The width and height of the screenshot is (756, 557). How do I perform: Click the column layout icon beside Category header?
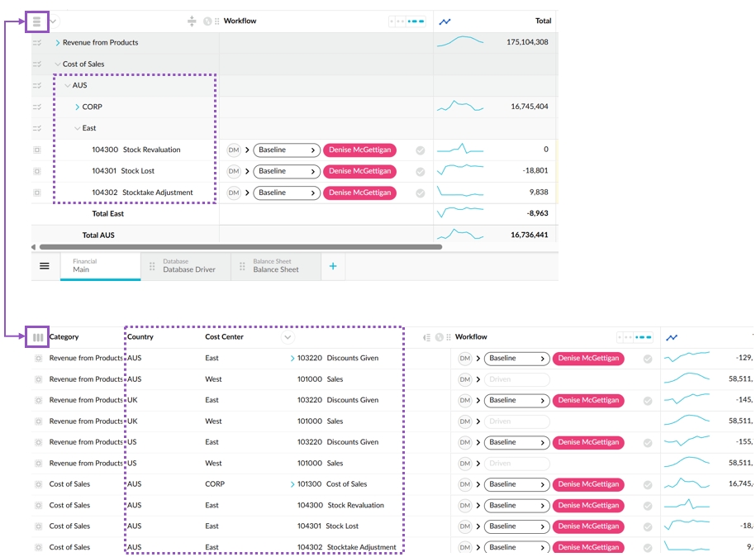coord(37,337)
